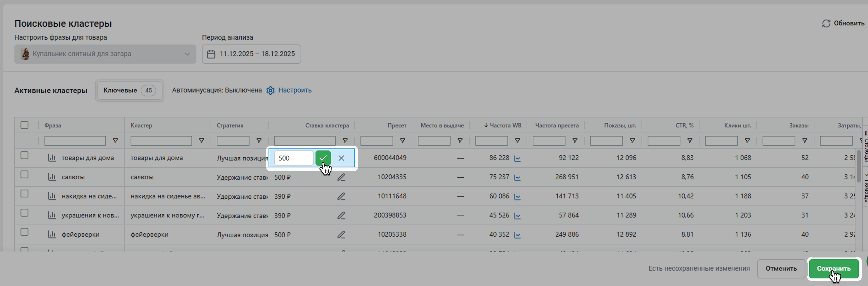Screen dimensions: 868x286
Task: Open the analysis period date picker
Action: pos(251,54)
